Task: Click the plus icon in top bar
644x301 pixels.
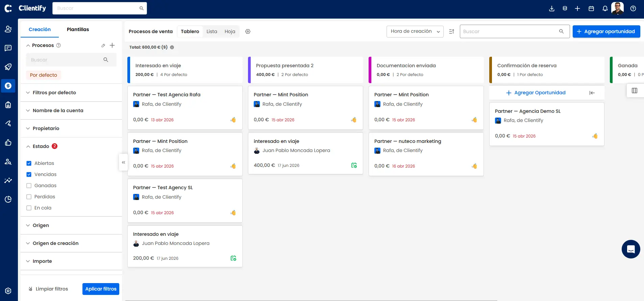Action: [x=577, y=8]
